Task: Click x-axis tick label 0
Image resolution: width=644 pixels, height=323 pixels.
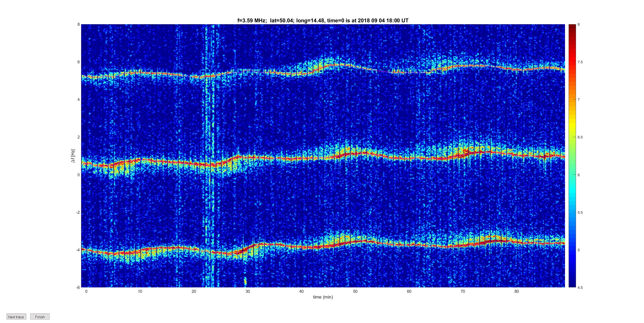Action: [86, 291]
